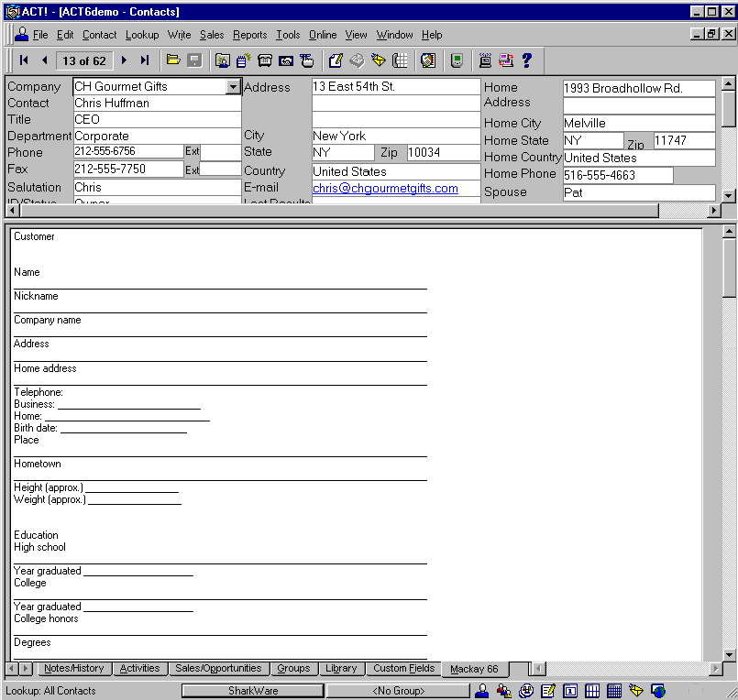Click the Zip field showing 10034
The height and width of the screenshot is (700, 738).
pos(444,152)
